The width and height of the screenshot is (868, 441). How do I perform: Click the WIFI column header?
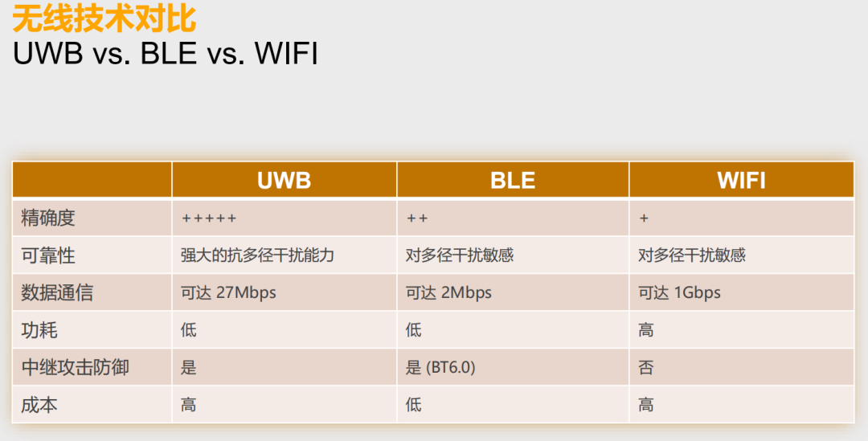(741, 180)
